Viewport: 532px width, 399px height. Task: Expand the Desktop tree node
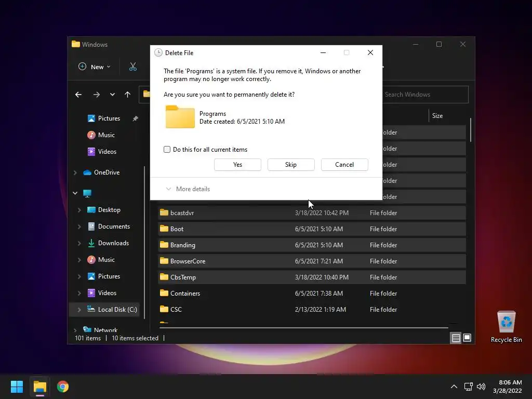tap(79, 210)
